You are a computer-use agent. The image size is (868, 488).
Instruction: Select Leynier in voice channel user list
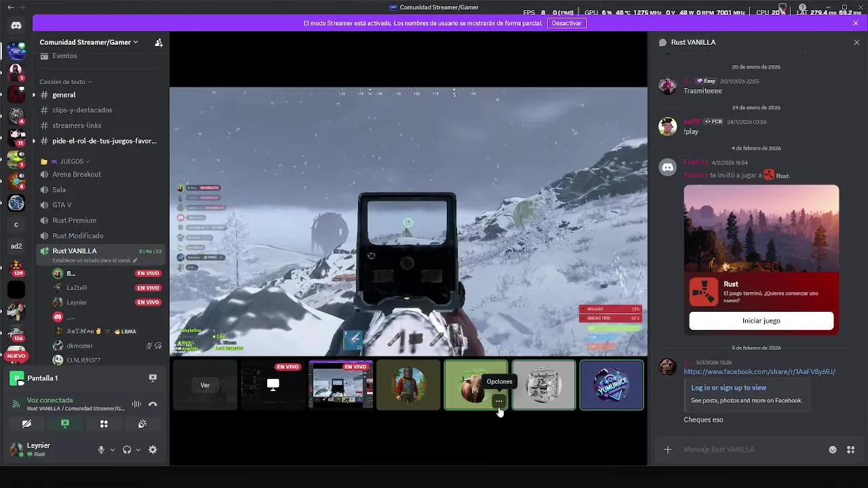coord(107,302)
